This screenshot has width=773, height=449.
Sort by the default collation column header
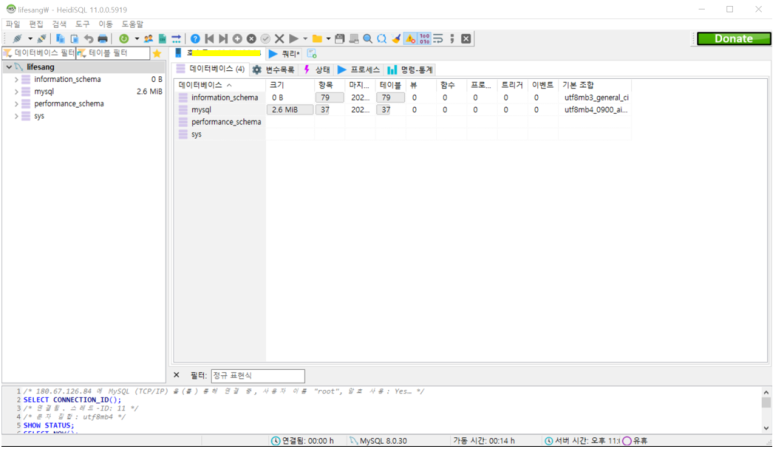point(595,85)
